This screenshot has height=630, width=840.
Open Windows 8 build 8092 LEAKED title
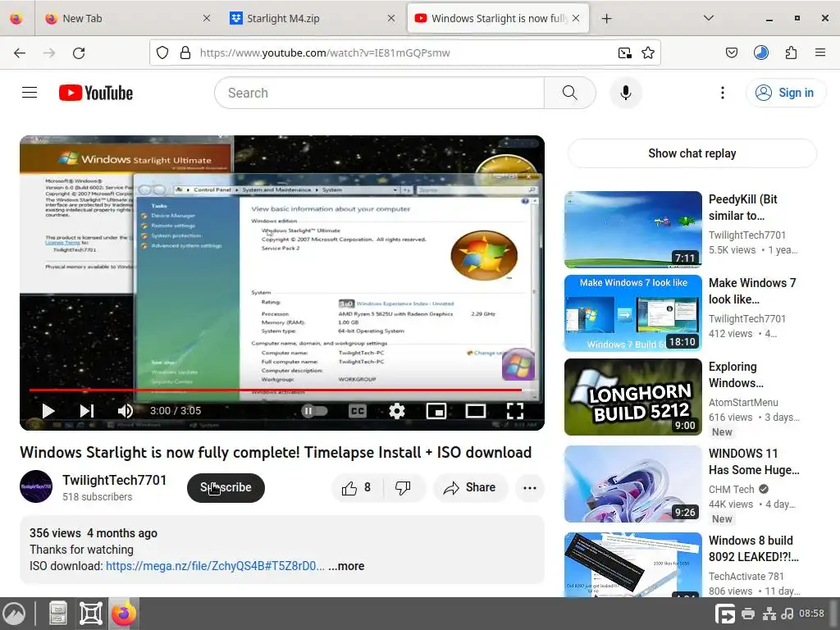tap(753, 549)
